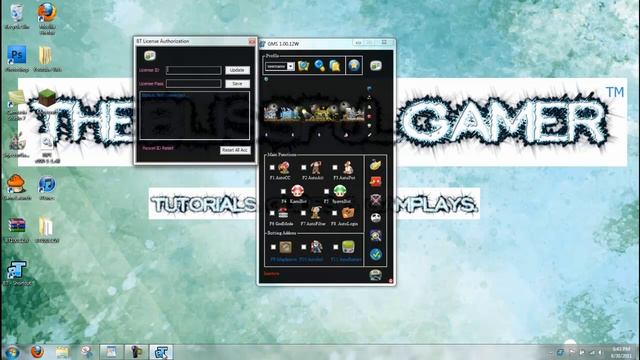Focus the License ID input field
640x360 pixels.
(x=193, y=70)
